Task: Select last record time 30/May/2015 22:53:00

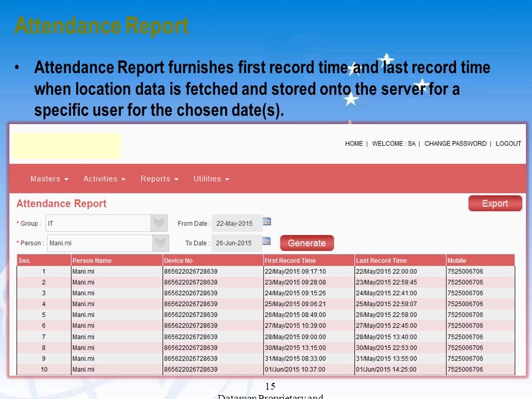Action: (386, 348)
